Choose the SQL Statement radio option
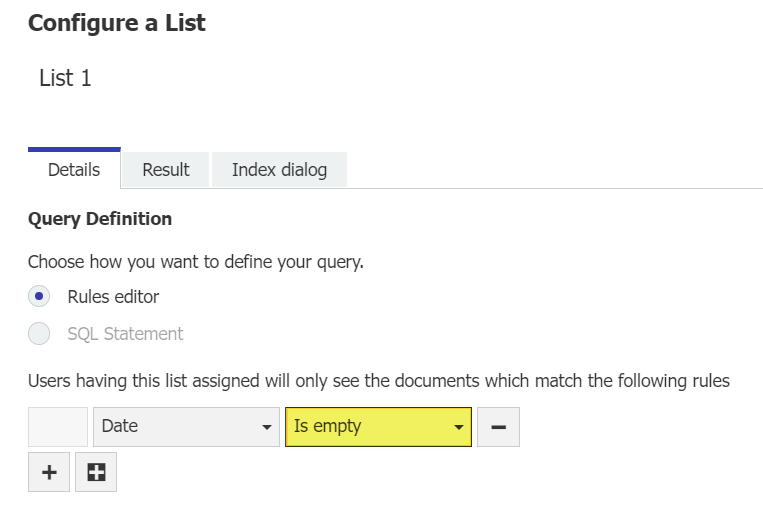 39,334
